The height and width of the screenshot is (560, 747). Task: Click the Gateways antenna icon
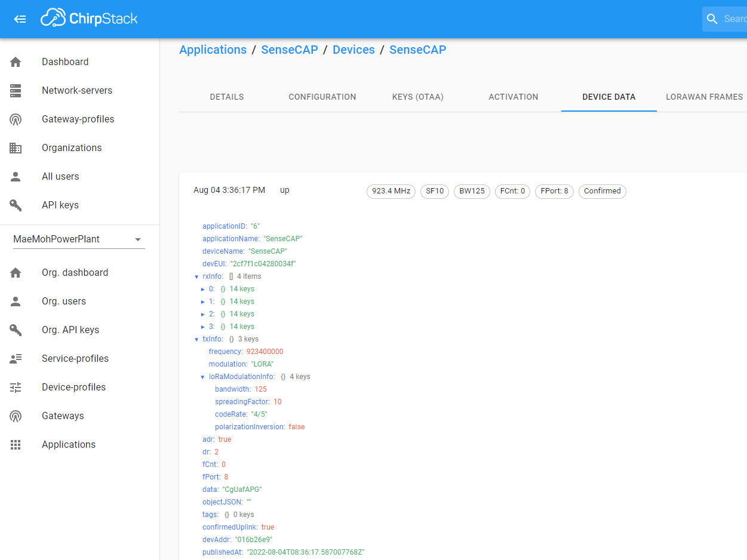(16, 416)
